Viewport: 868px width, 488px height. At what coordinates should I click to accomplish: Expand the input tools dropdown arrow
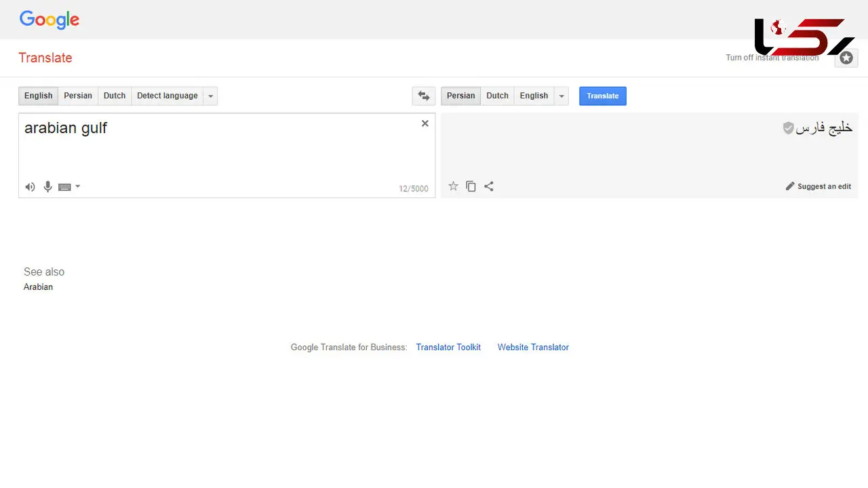point(77,187)
